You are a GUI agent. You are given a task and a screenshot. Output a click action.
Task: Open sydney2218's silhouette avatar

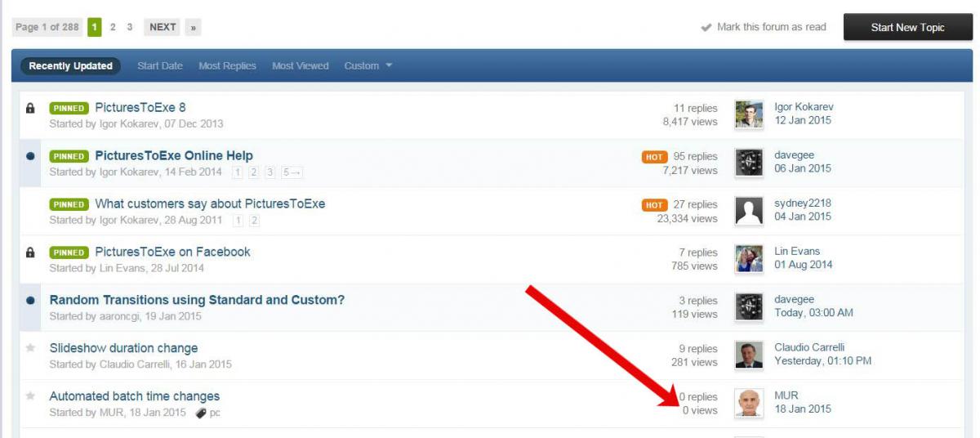coord(749,212)
